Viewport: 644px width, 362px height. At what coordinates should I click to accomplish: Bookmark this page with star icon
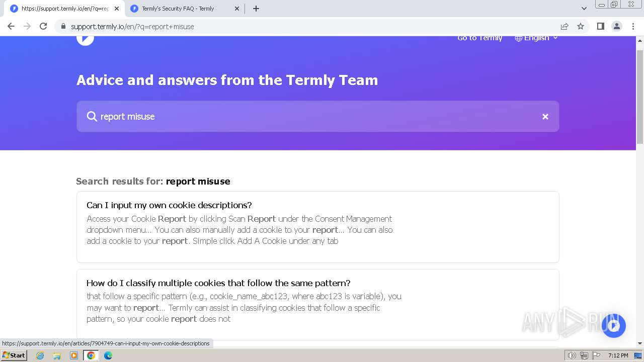pyautogui.click(x=581, y=26)
